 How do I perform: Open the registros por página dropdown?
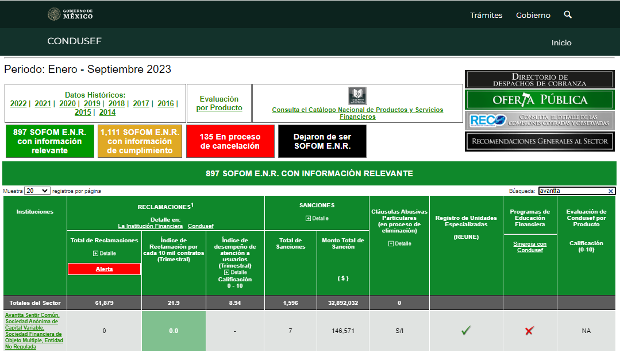pyautogui.click(x=37, y=191)
